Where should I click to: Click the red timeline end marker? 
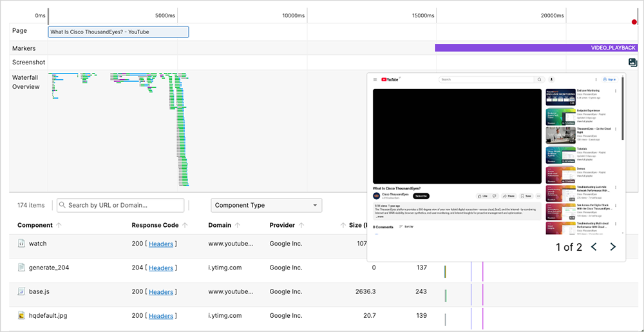pyautogui.click(x=634, y=22)
